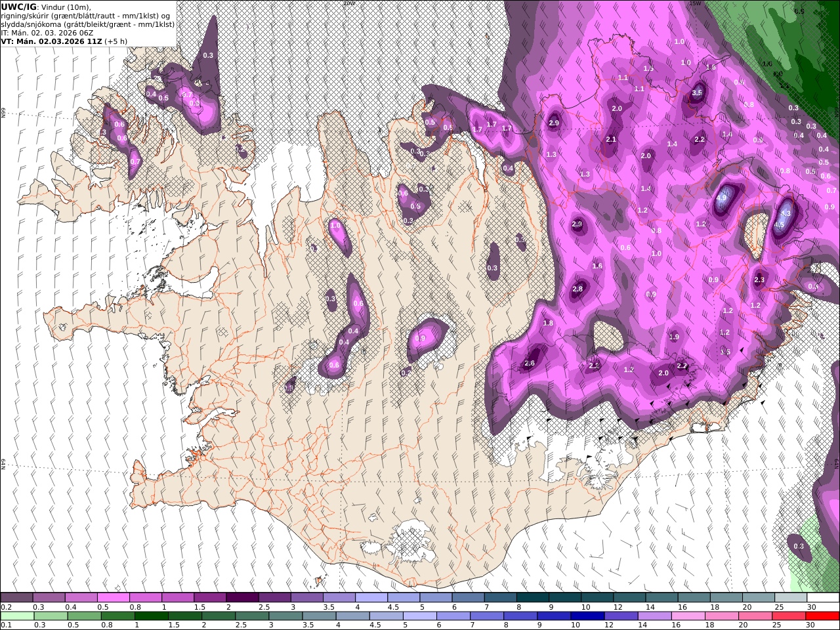This screenshot has height=630, width=840.
Task: Click the 2.8 snowfall value on the map
Action: [x=577, y=289]
